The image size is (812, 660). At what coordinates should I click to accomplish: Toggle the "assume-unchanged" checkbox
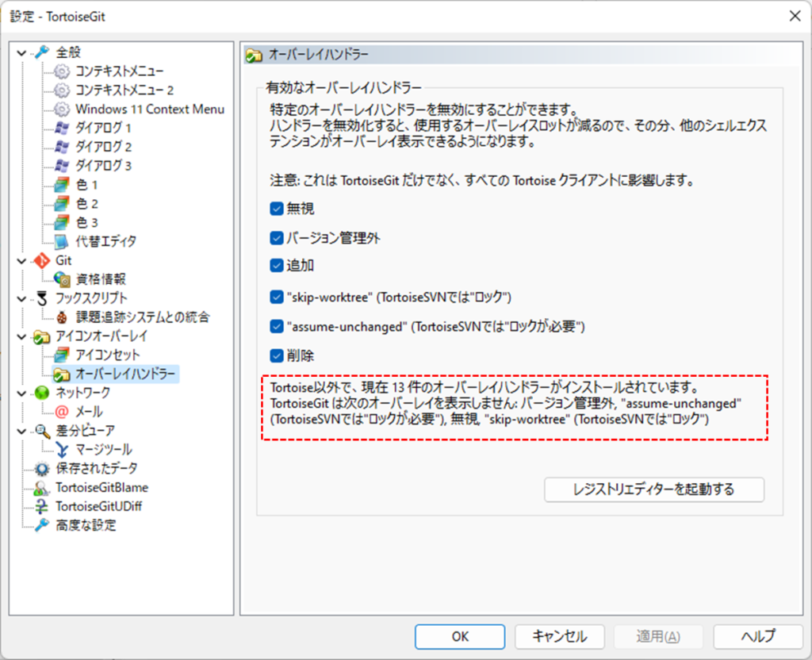(277, 326)
